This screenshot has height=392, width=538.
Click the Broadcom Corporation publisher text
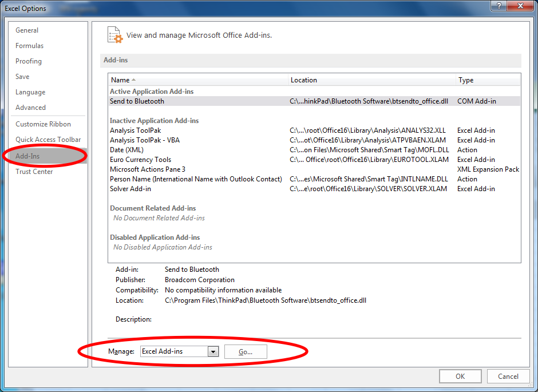pos(200,280)
